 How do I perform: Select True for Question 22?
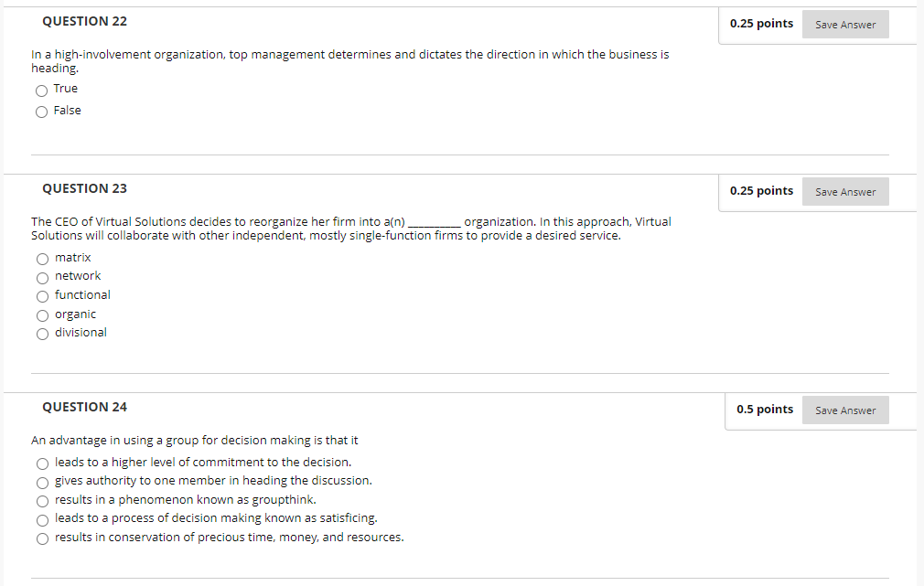pos(41,90)
